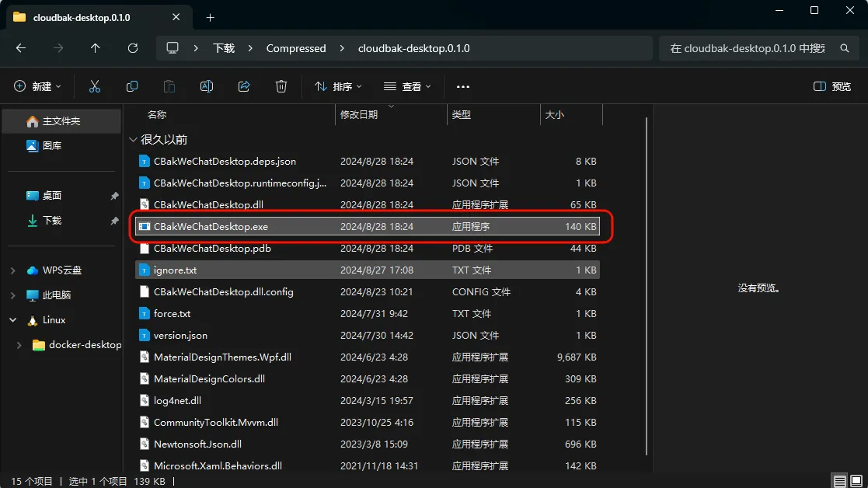This screenshot has height=488, width=868.
Task: Switch to details view icon in status bar
Action: pyautogui.click(x=839, y=481)
